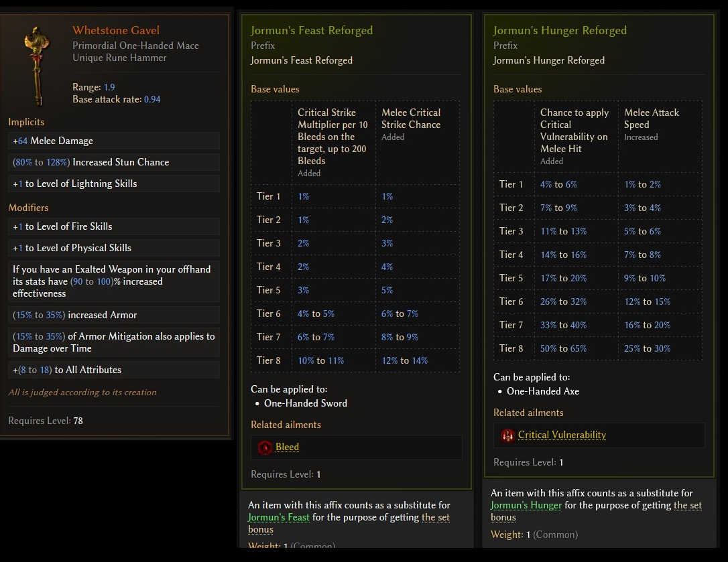
Task: Open the set bonus link under Jormun's Feast
Action: (436, 517)
